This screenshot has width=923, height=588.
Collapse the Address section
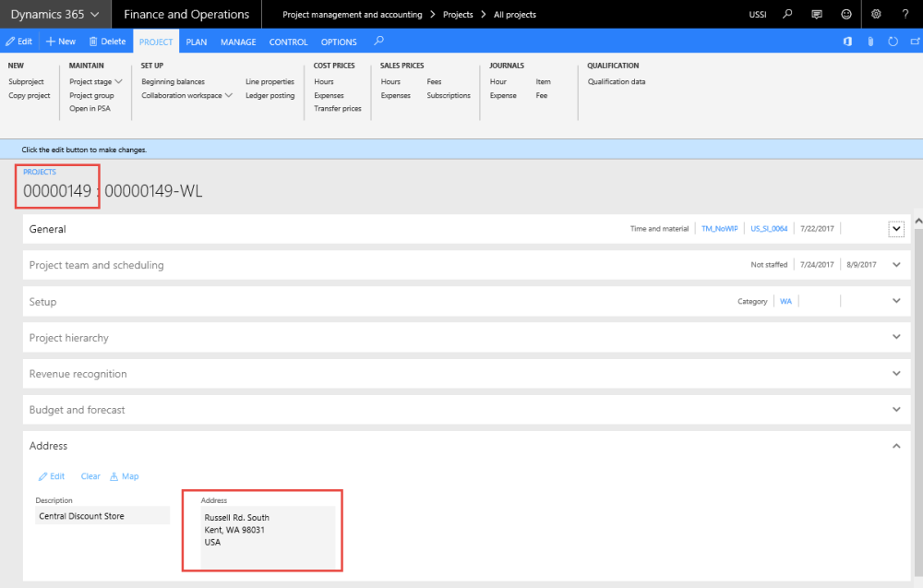click(896, 446)
